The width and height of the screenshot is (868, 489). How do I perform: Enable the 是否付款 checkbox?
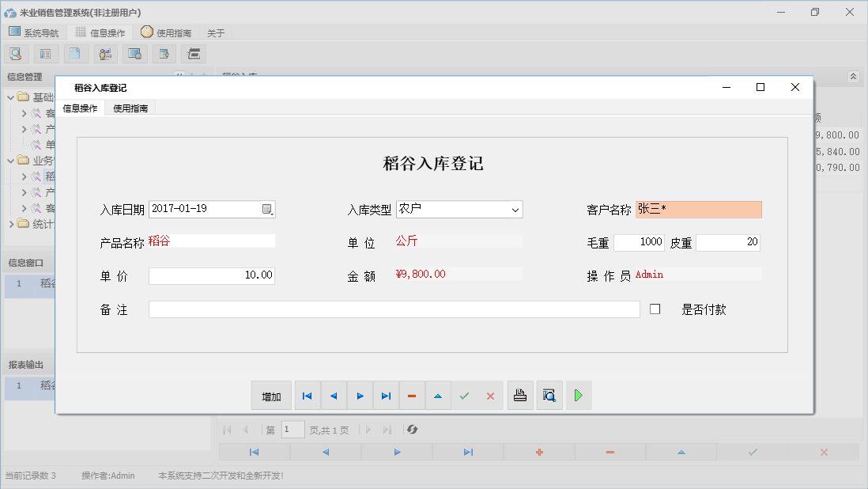(655, 309)
